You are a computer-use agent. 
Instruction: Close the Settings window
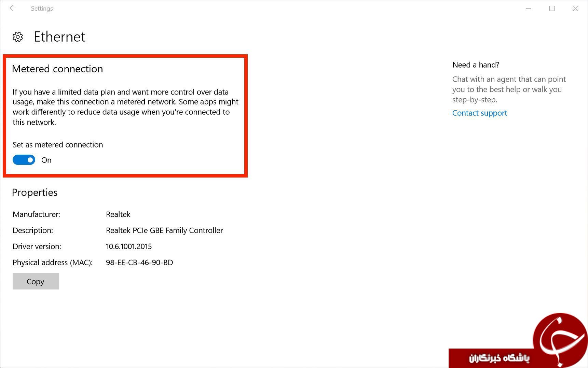pos(575,8)
